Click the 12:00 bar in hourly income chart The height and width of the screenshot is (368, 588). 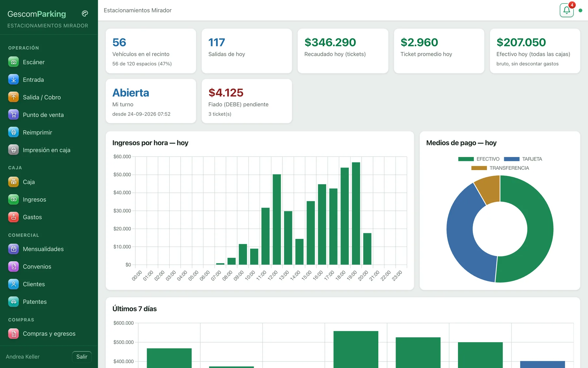[x=277, y=219]
